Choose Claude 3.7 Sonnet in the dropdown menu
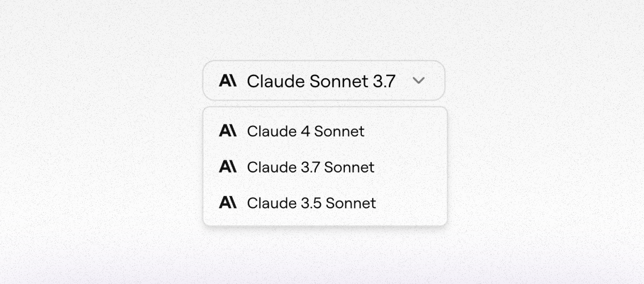644x284 pixels. [311, 167]
